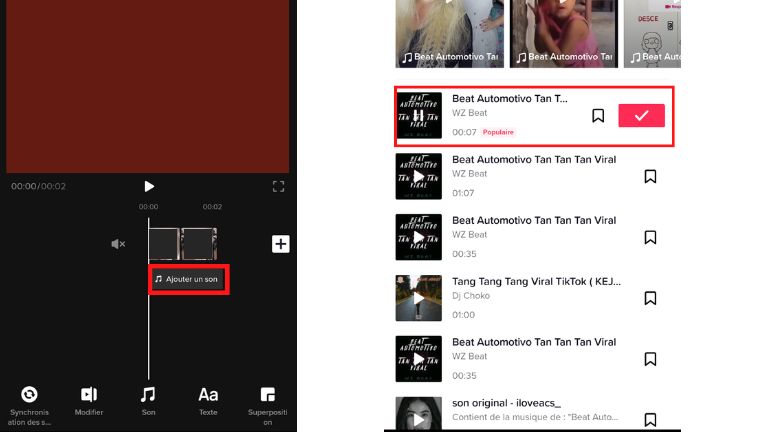Play the last 00:35 Beat Automotivo sound
768x432 pixels.
[x=419, y=359]
